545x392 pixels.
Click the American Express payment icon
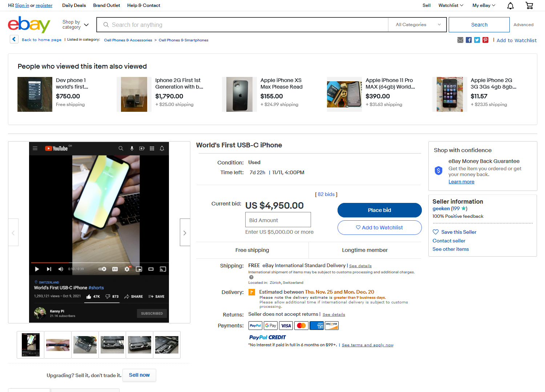click(316, 326)
